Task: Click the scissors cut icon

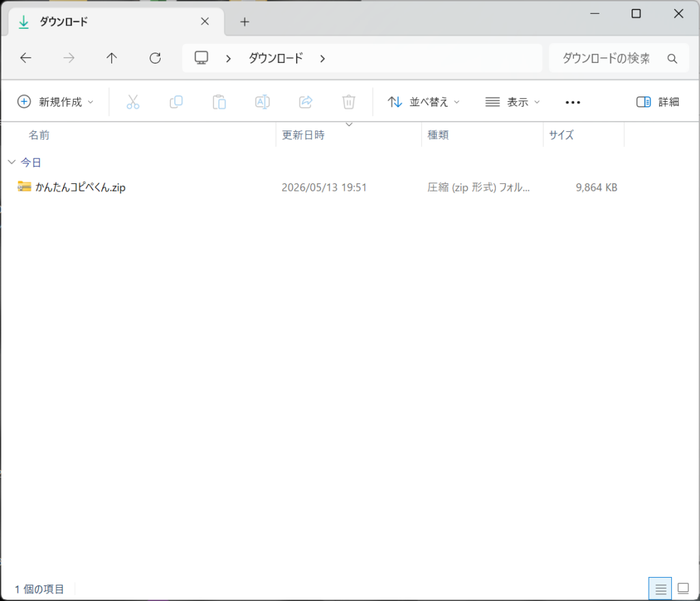Action: tap(133, 103)
